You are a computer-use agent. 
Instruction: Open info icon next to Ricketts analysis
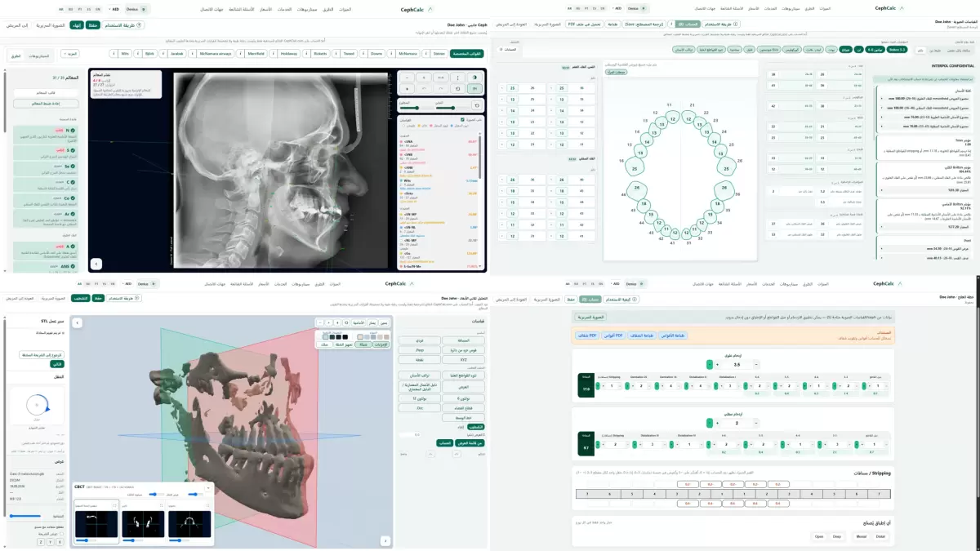(307, 54)
